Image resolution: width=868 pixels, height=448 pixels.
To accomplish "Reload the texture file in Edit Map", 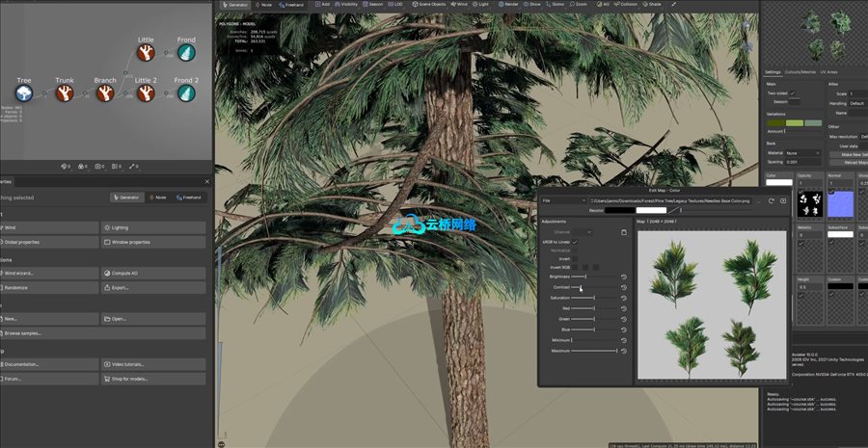I will tap(771, 200).
